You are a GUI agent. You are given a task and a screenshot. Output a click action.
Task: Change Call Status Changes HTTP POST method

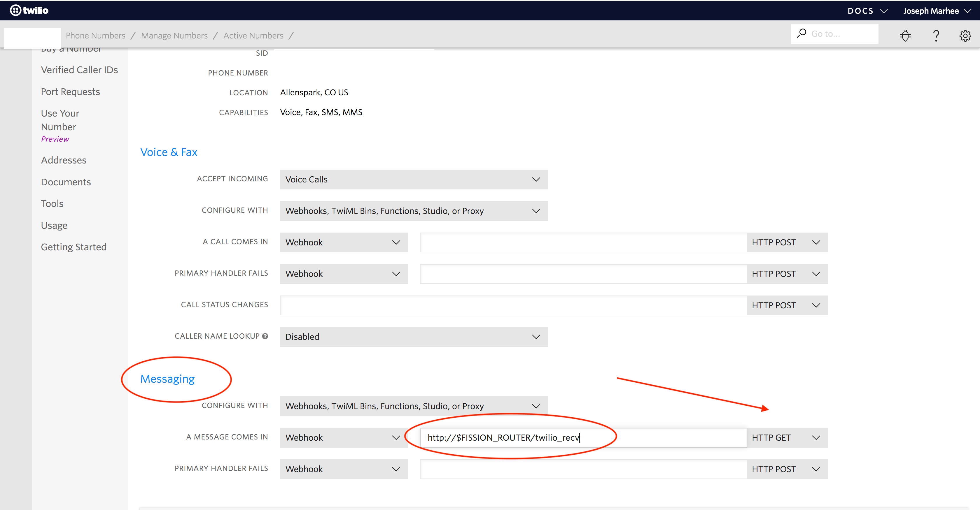[787, 305]
